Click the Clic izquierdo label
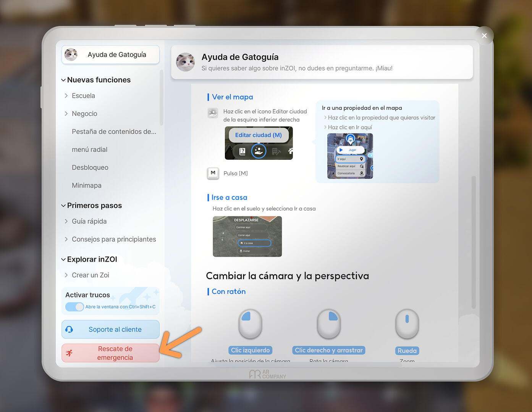Image resolution: width=532 pixels, height=412 pixels. (250, 350)
